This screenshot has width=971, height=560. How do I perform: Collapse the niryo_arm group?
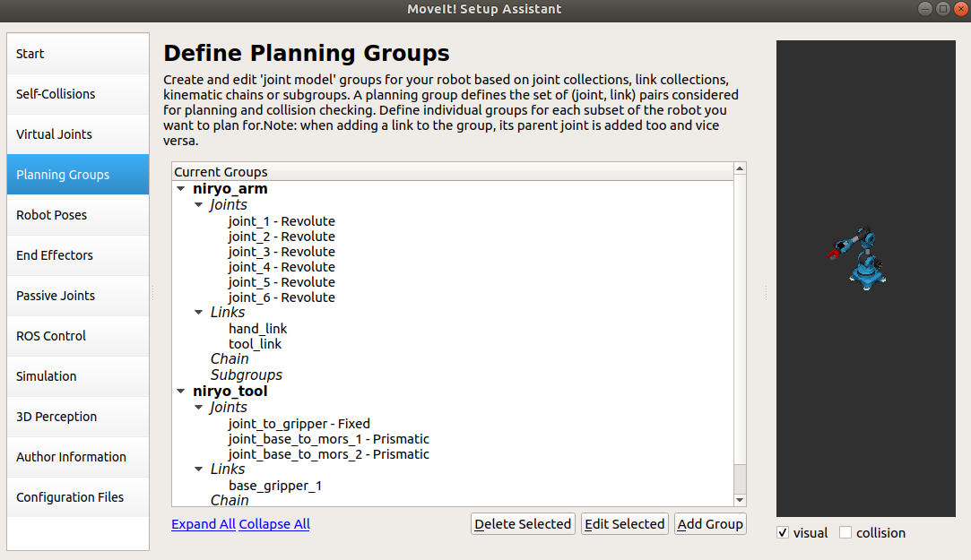coord(181,189)
